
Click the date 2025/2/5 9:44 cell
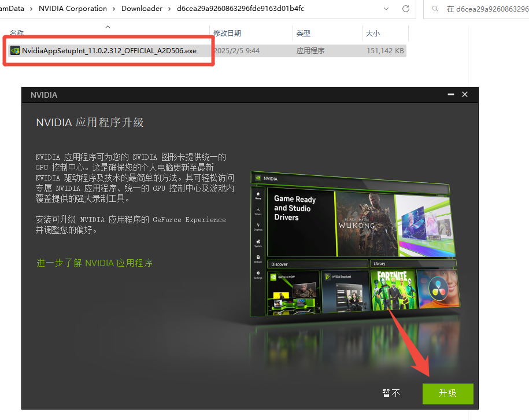tap(237, 51)
